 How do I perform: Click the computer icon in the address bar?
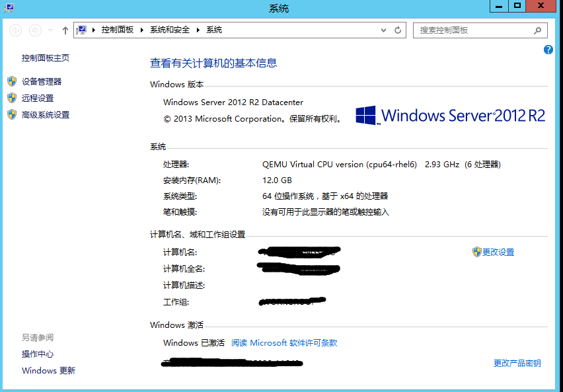82,30
